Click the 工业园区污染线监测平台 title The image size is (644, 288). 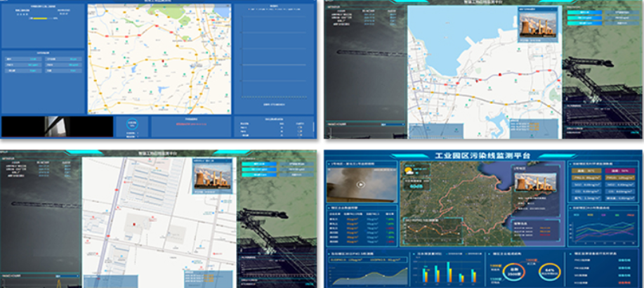click(484, 156)
